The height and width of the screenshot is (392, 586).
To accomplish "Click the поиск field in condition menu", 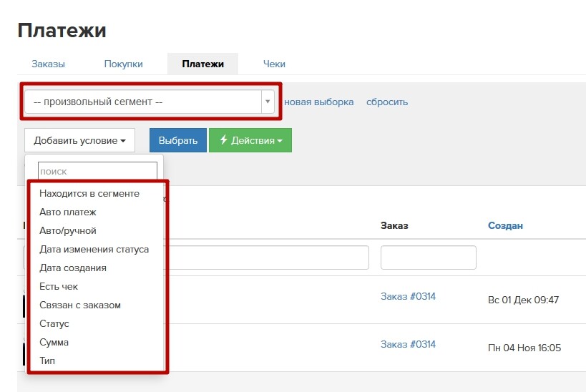I will 97,171.
